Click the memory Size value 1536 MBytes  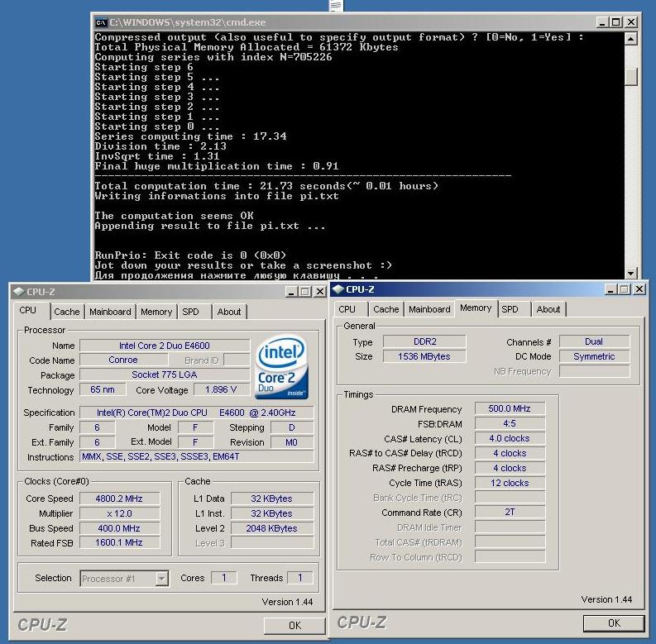coord(424,356)
